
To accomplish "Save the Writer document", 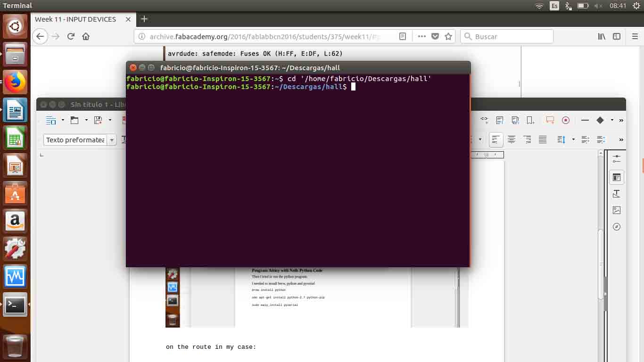I will point(98,120).
